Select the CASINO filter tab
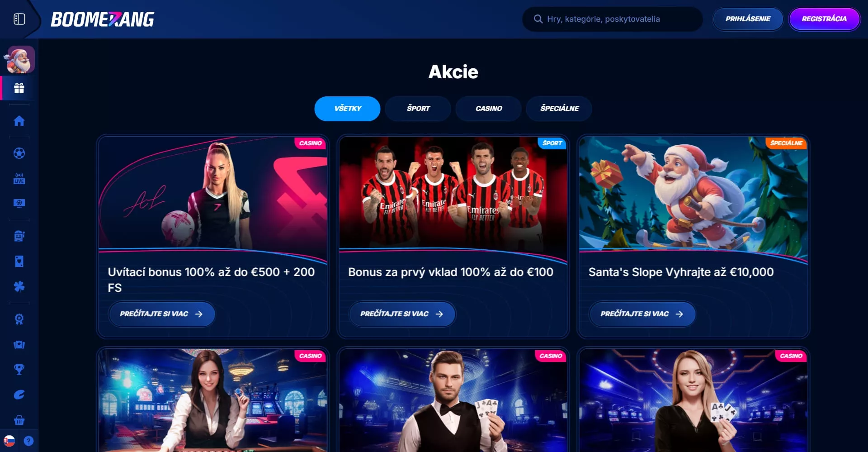The width and height of the screenshot is (868, 452). [488, 109]
